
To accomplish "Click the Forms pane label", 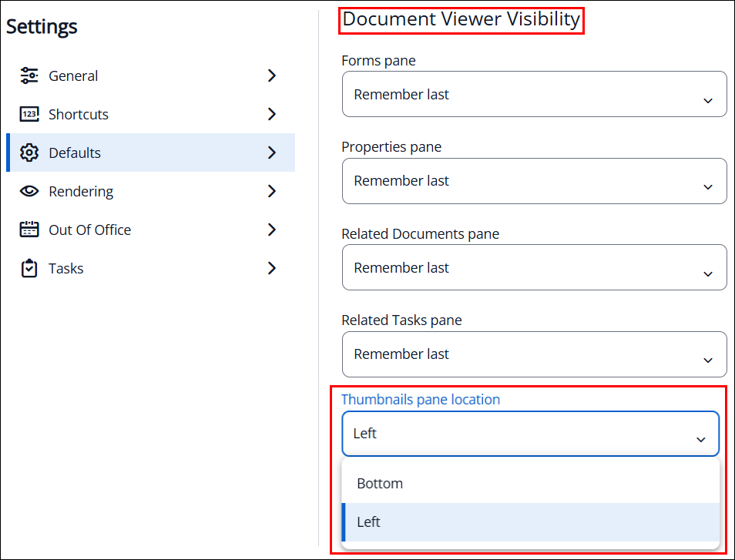I will (378, 60).
